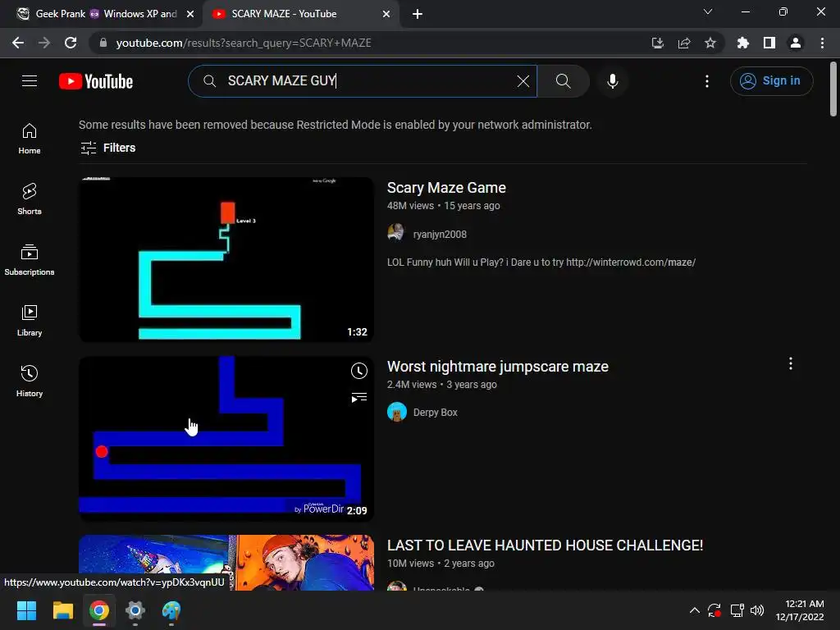Viewport: 840px width, 630px height.
Task: Open a new browser tab
Action: (x=418, y=14)
